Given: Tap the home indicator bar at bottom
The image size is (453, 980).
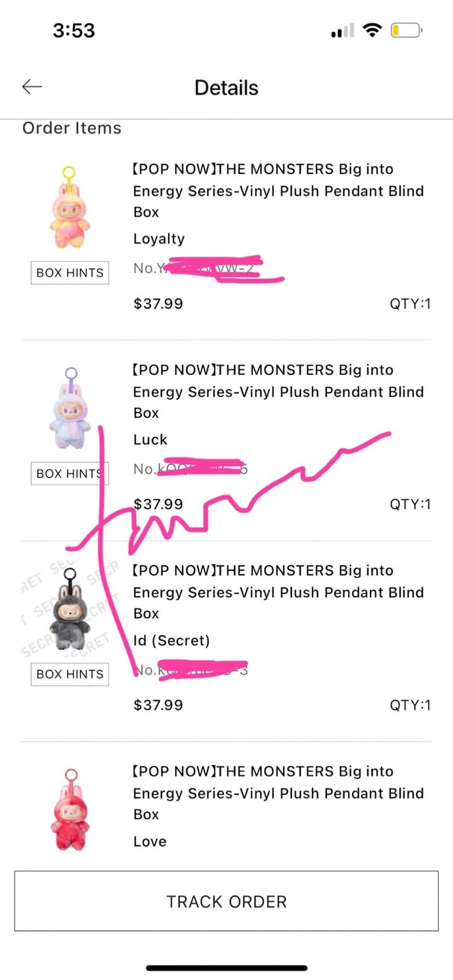Looking at the screenshot, I should [x=226, y=968].
